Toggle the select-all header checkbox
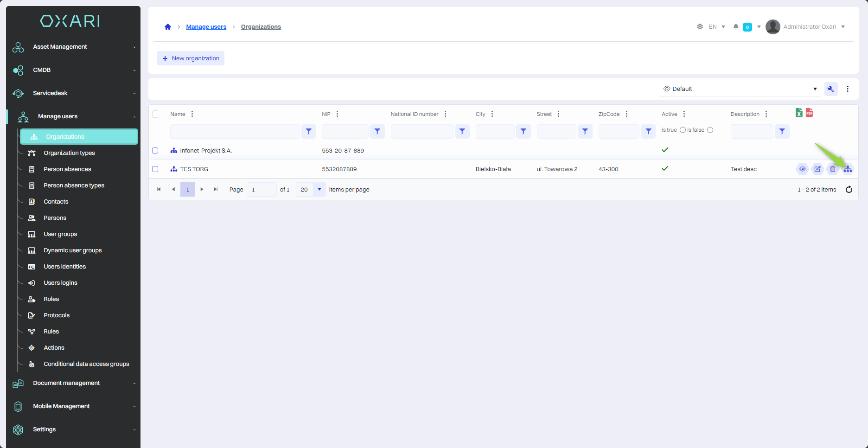Image resolution: width=868 pixels, height=448 pixels. point(155,114)
